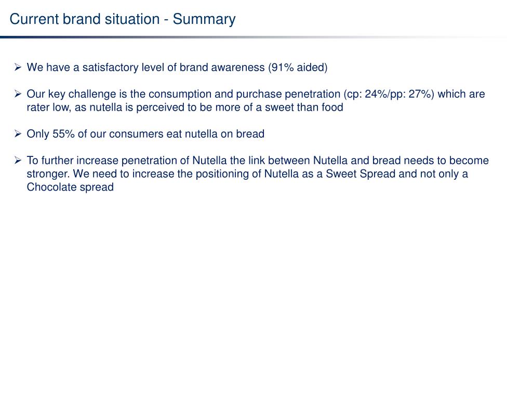Image resolution: width=532 pixels, height=399 pixels.
Task: Click the words 'brand awareness' in first bullet
Action: coord(222,67)
